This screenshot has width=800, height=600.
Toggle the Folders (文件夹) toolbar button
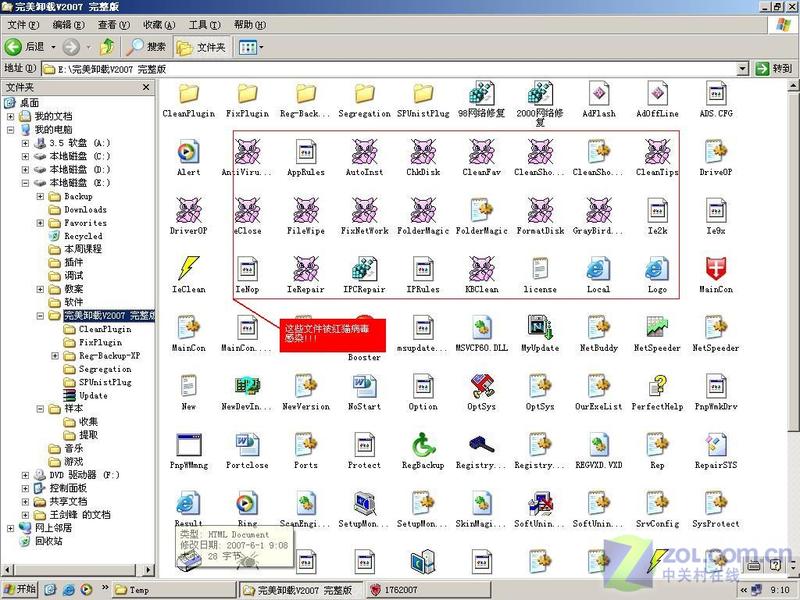coord(201,47)
